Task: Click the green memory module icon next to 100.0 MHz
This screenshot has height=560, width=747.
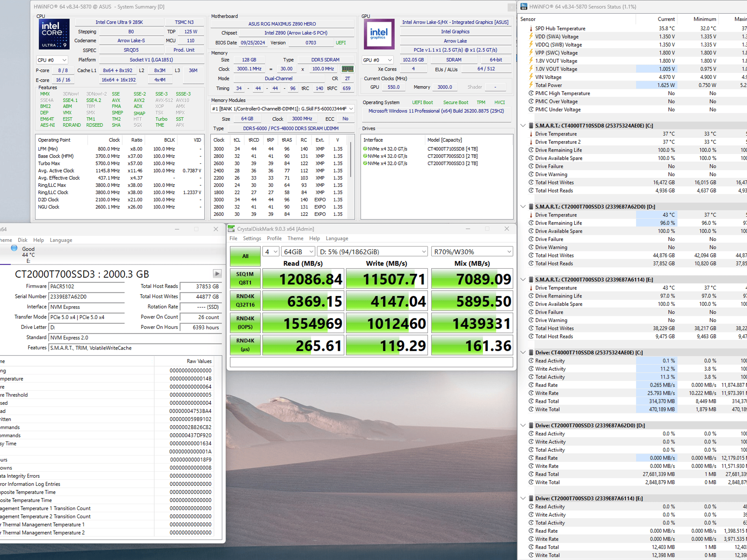Action: (347, 69)
